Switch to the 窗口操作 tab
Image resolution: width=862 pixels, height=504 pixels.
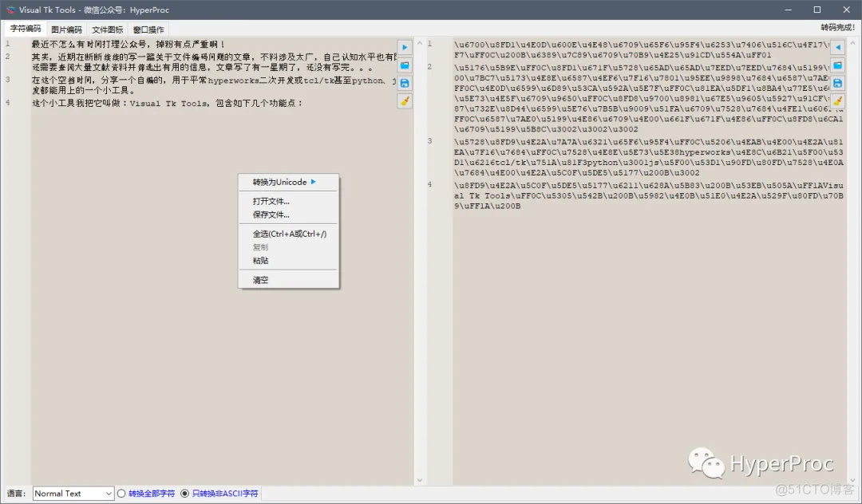pyautogui.click(x=148, y=30)
